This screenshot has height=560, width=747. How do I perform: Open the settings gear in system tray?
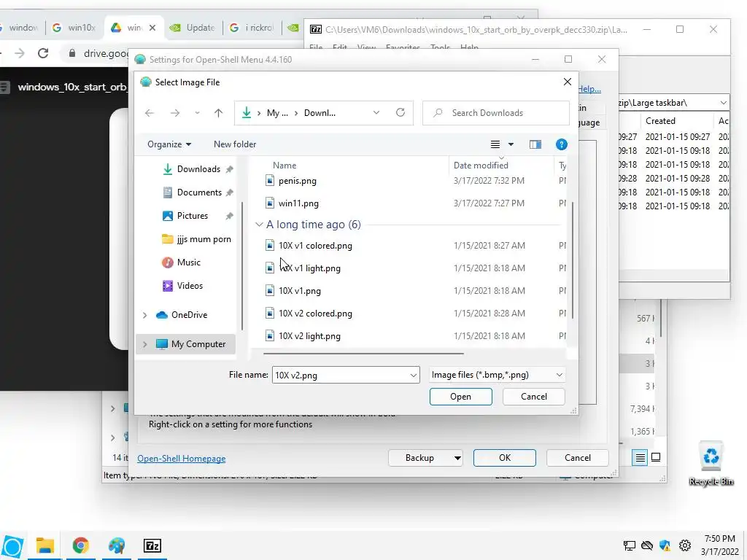(x=685, y=545)
